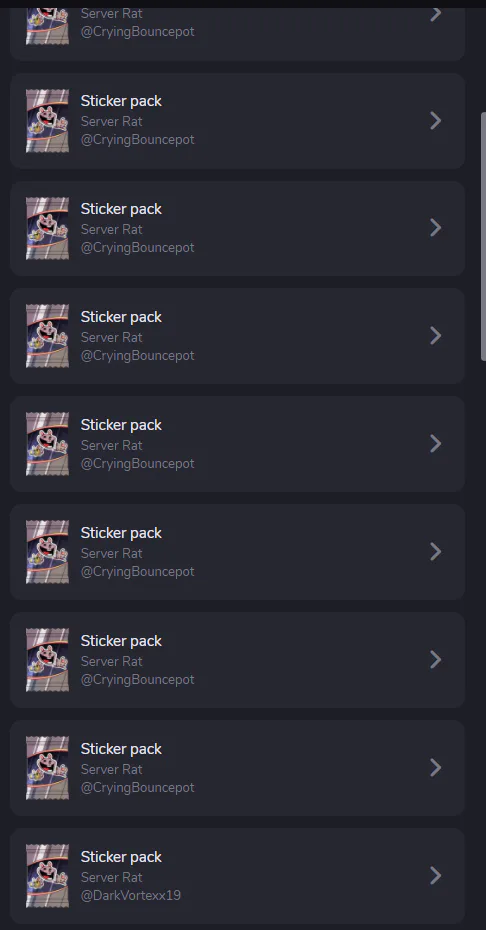This screenshot has height=930, width=486.
Task: Click the partially cut-off sticker pack image at top
Action: pyautogui.click(x=47, y=27)
